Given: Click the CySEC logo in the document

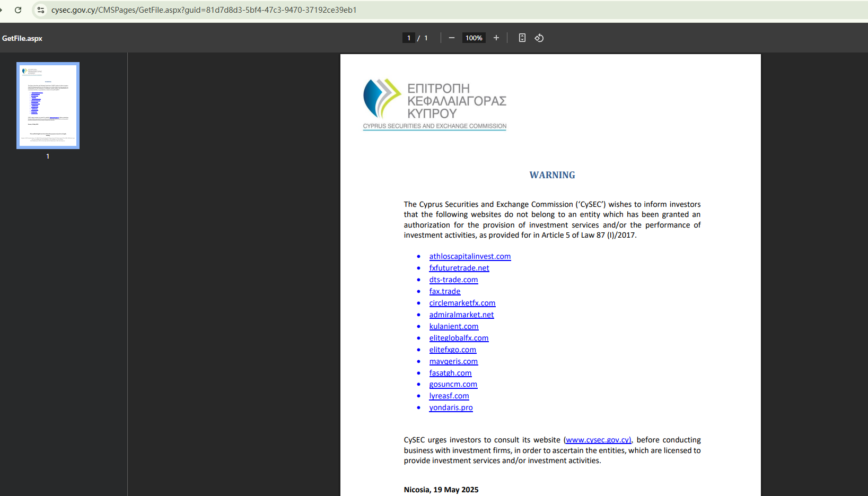Looking at the screenshot, I should coord(435,105).
